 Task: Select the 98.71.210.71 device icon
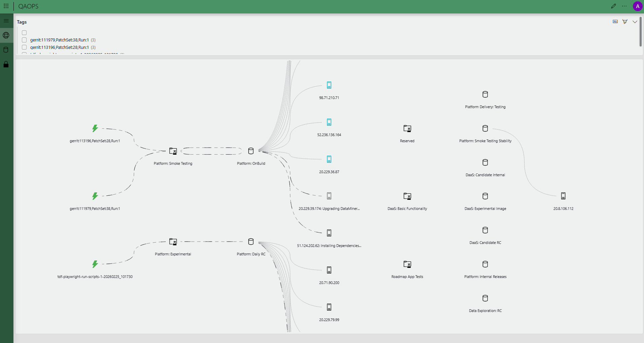(329, 85)
